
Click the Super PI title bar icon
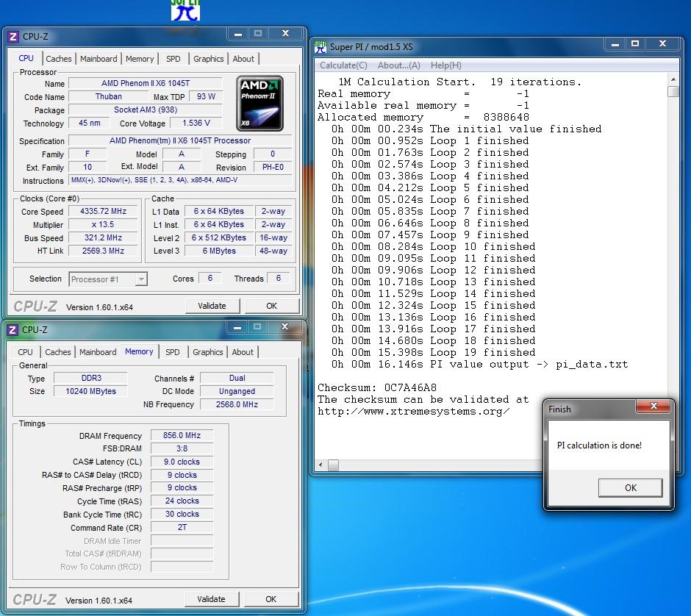pos(321,47)
